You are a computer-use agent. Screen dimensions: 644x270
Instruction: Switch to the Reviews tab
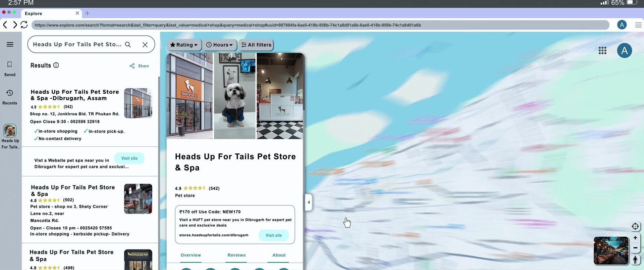click(x=236, y=255)
